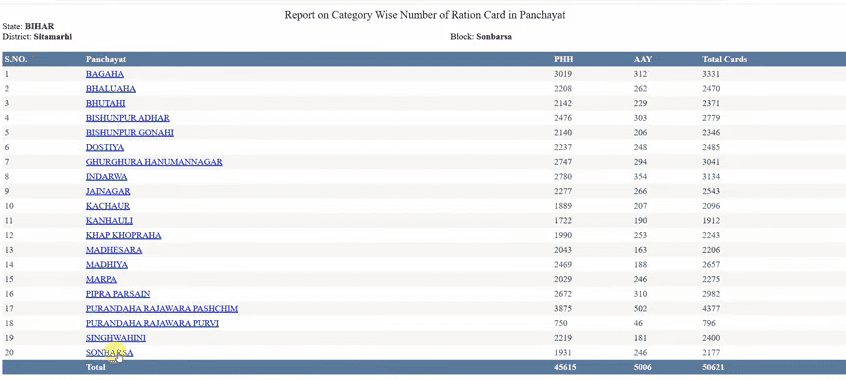The image size is (846, 380).
Task: Select the MADHIYA panchayat link
Action: tap(107, 264)
